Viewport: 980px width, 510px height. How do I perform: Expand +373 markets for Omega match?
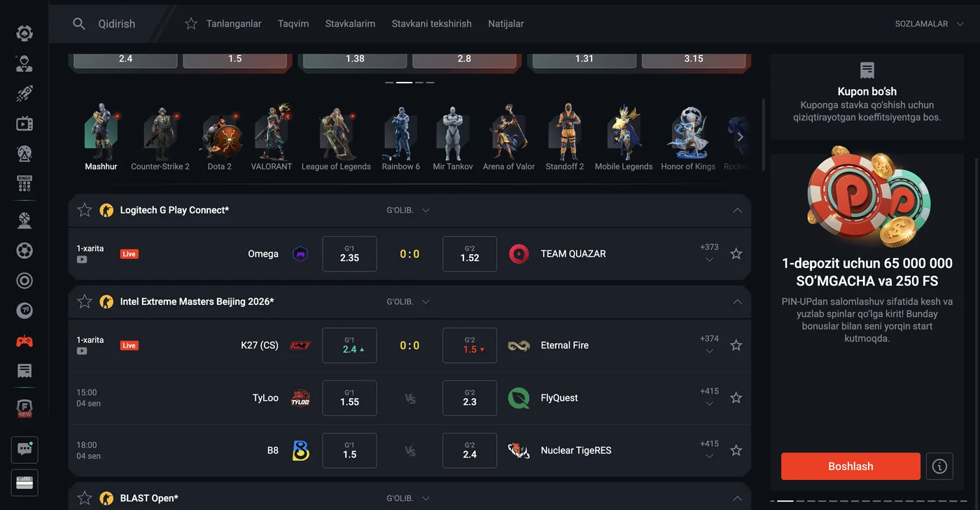(709, 253)
